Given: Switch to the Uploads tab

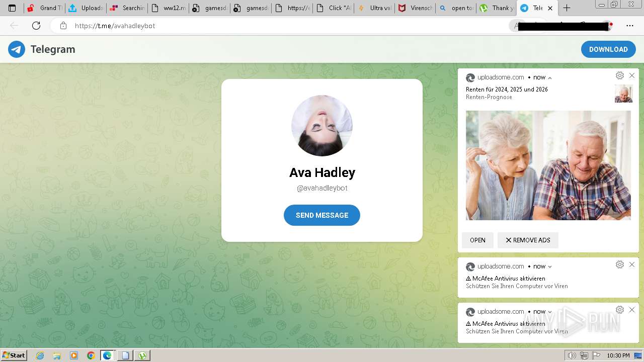Looking at the screenshot, I should pos(86,8).
